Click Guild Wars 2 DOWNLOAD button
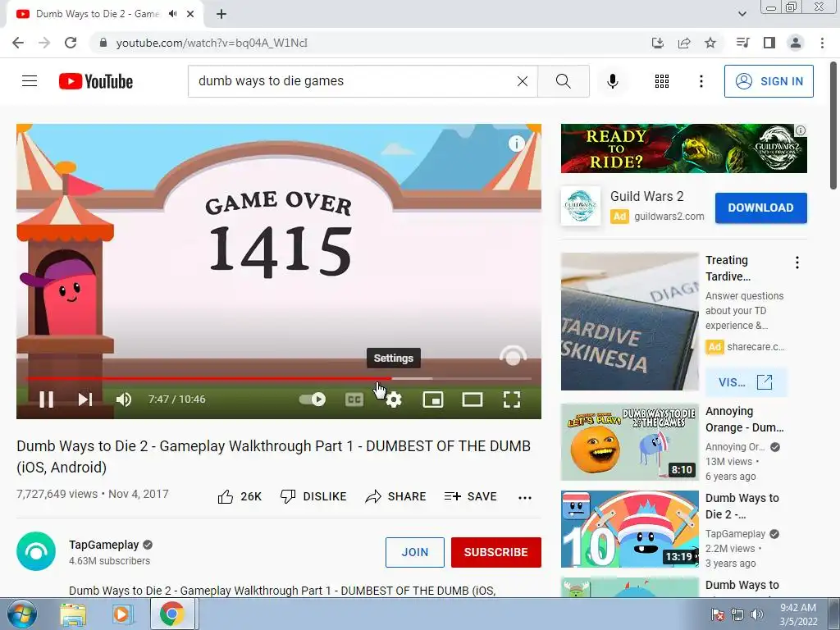840x630 pixels. 760,208
